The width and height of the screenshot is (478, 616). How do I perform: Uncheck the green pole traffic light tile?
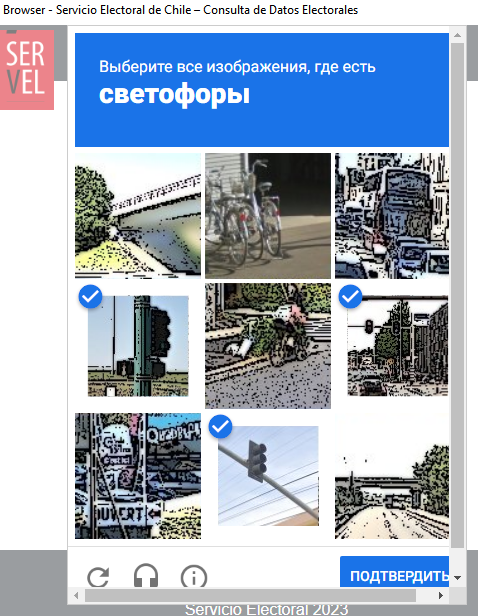138,346
